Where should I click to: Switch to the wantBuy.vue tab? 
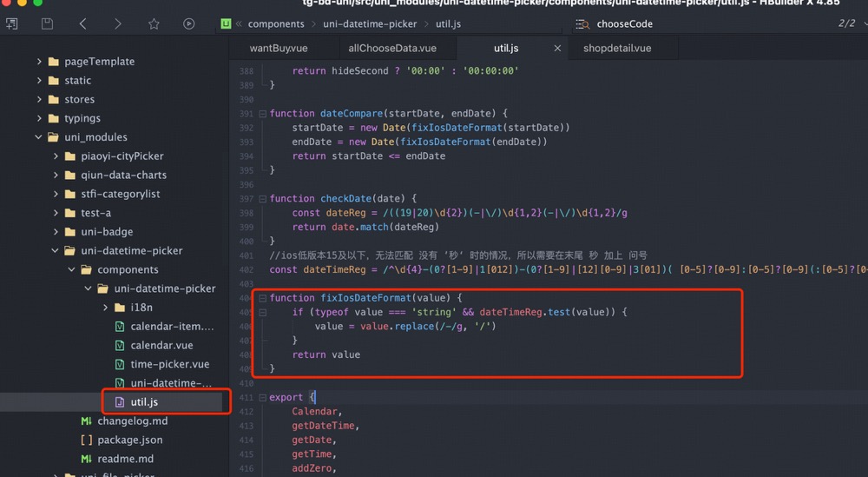(279, 49)
